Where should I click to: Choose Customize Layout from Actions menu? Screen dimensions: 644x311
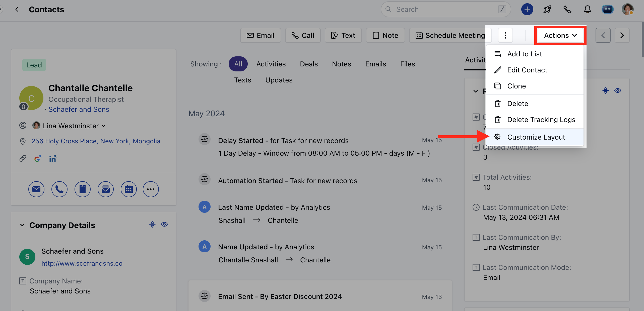click(536, 137)
